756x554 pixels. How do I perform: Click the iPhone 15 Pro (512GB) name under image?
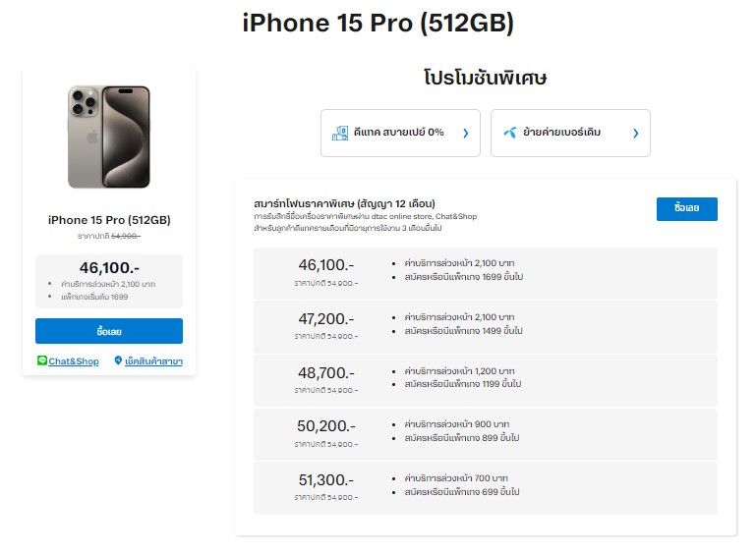[x=108, y=220]
